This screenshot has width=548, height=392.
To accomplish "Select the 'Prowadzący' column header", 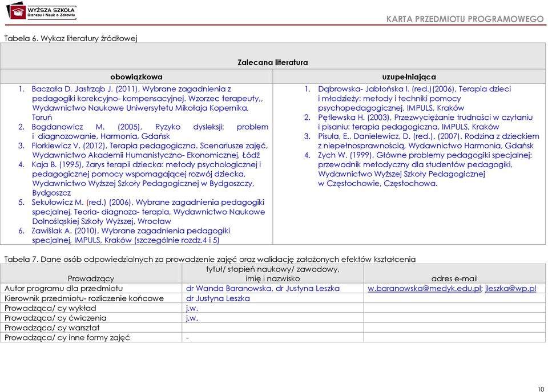I will (x=91, y=278).
